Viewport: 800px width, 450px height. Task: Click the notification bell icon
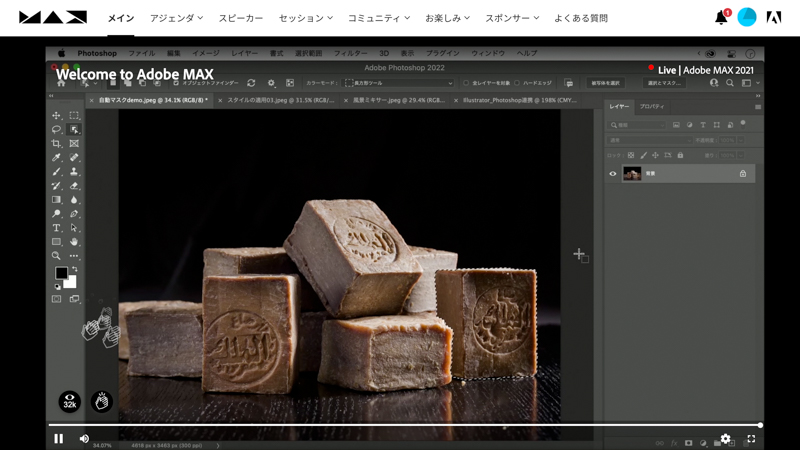(721, 18)
